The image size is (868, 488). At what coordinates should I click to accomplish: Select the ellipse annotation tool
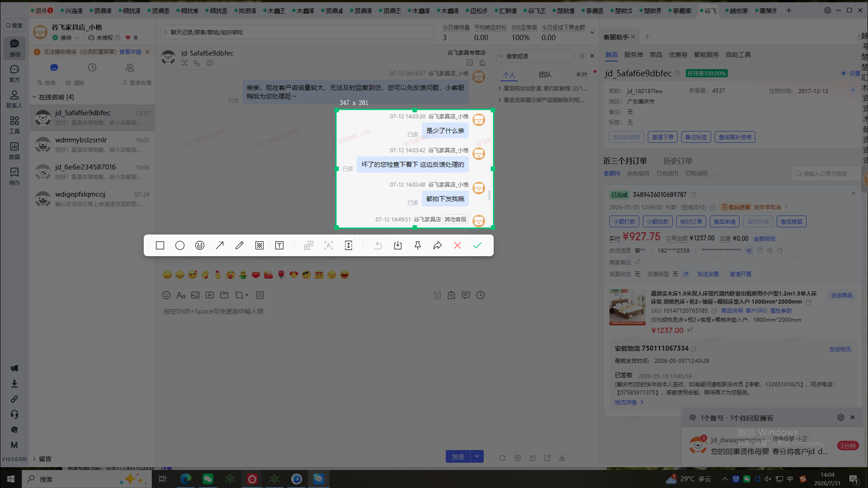(x=180, y=245)
